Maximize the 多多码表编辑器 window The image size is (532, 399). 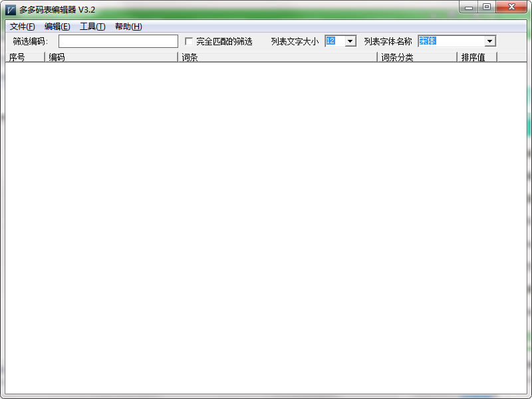point(487,7)
